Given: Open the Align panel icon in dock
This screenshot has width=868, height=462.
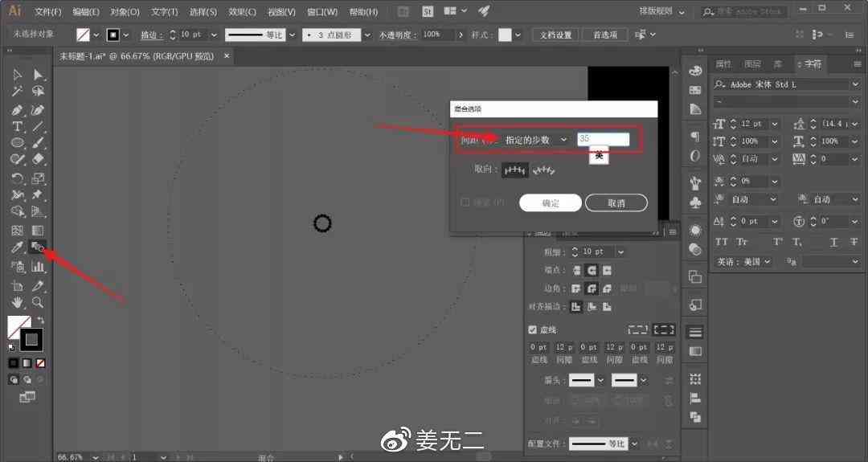Looking at the screenshot, I should point(695,398).
